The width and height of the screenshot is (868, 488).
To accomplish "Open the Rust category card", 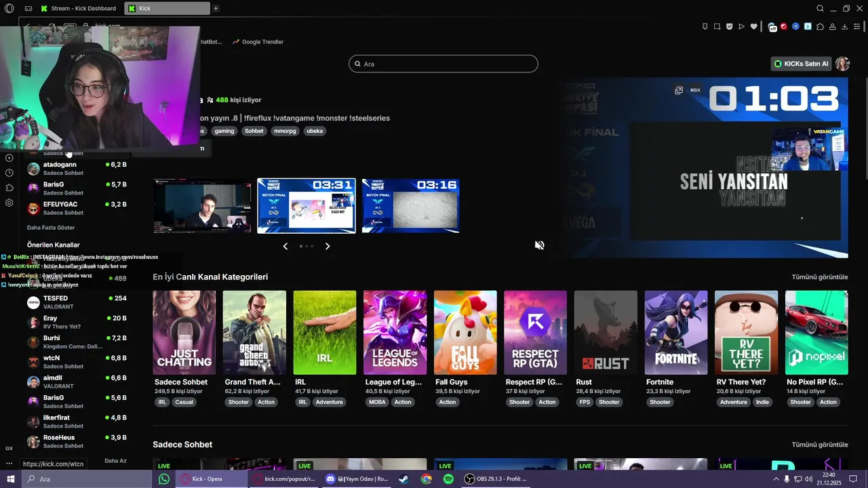I will click(x=606, y=332).
